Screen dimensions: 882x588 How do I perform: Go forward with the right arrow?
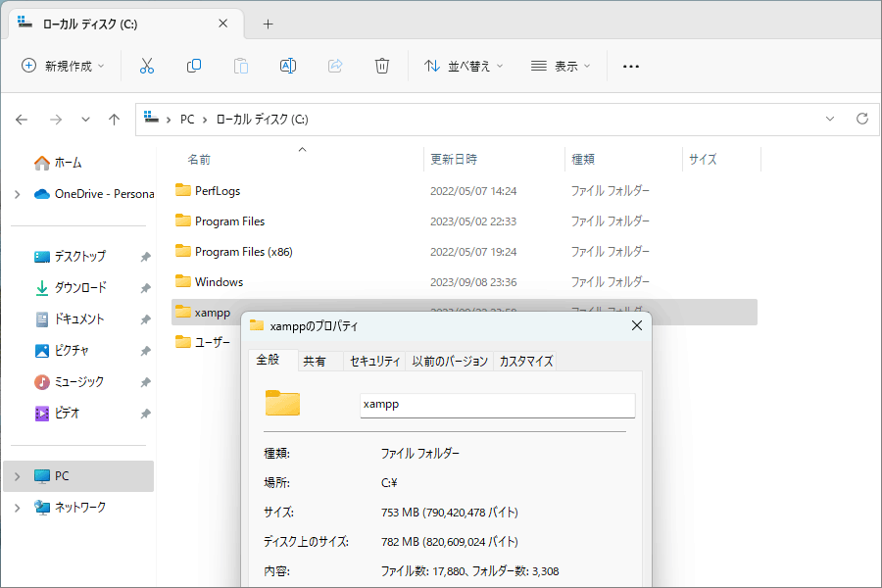(56, 120)
